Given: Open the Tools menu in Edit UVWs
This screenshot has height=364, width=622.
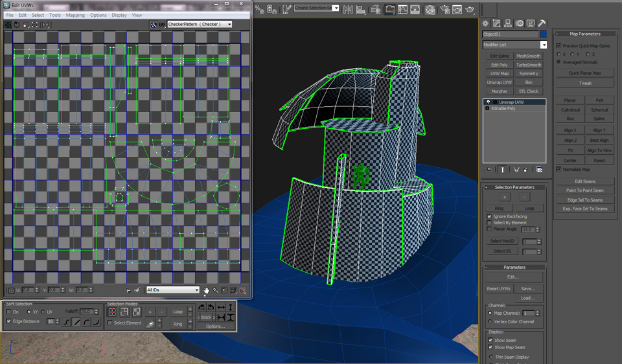Looking at the screenshot, I should tap(55, 15).
